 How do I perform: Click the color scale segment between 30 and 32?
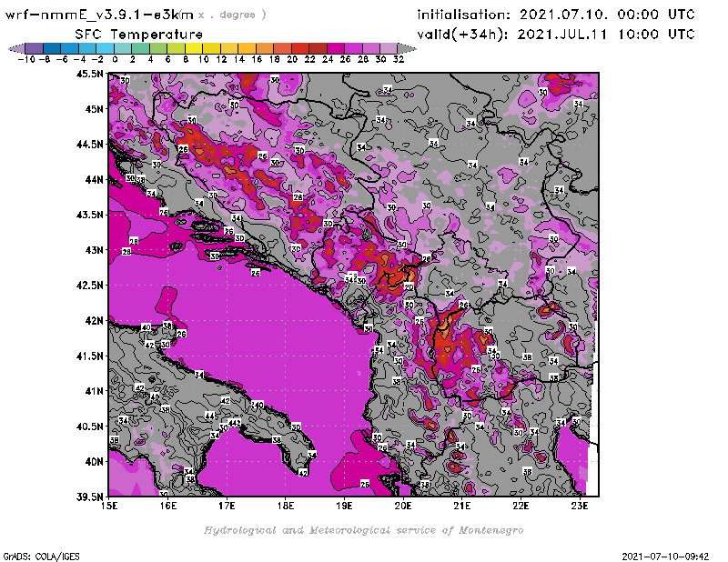[389, 48]
